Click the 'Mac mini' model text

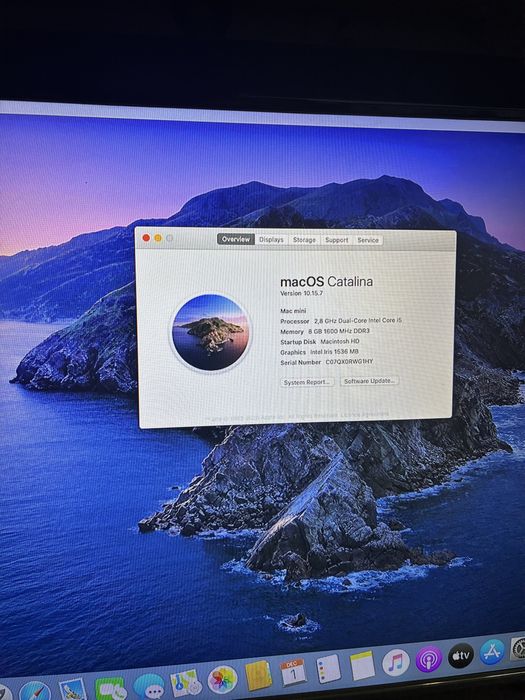coord(293,311)
